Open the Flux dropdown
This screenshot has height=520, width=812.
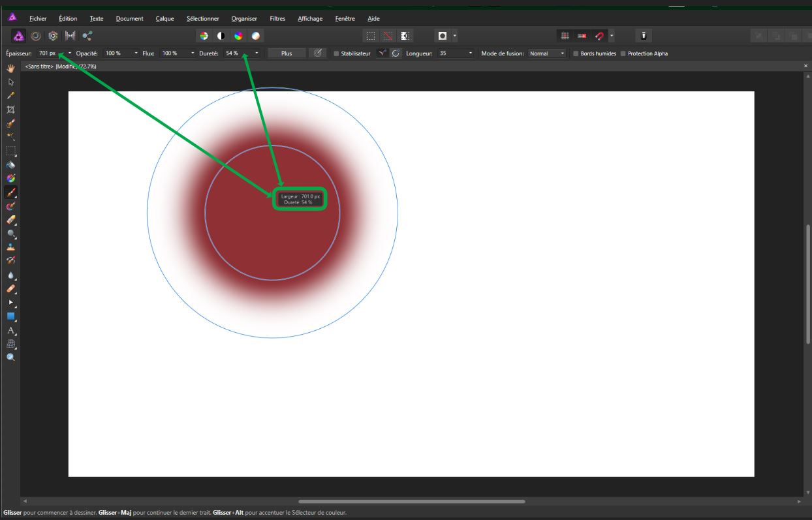tap(193, 54)
